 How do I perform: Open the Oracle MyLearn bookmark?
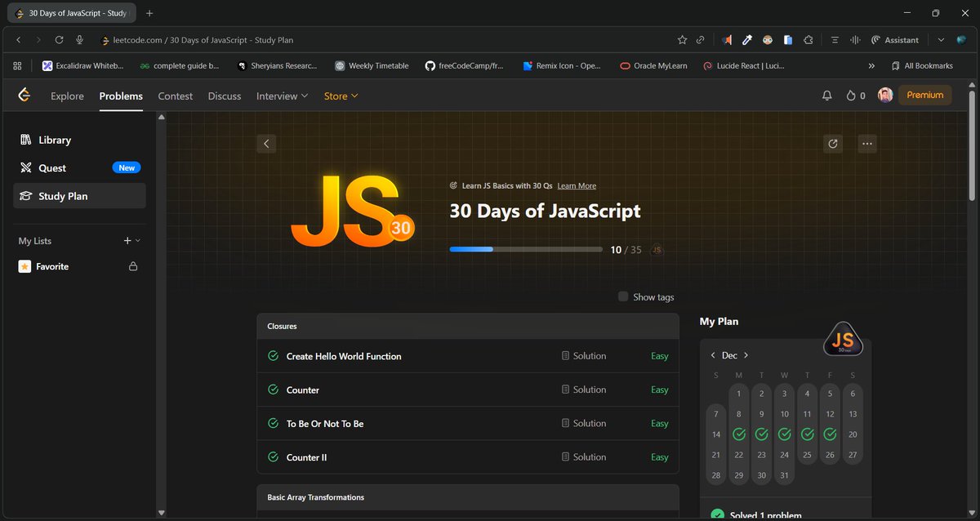[653, 65]
